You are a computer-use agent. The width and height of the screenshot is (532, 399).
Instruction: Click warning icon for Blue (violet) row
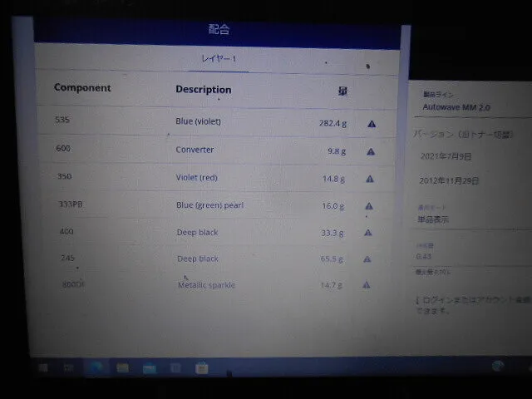pyautogui.click(x=371, y=124)
